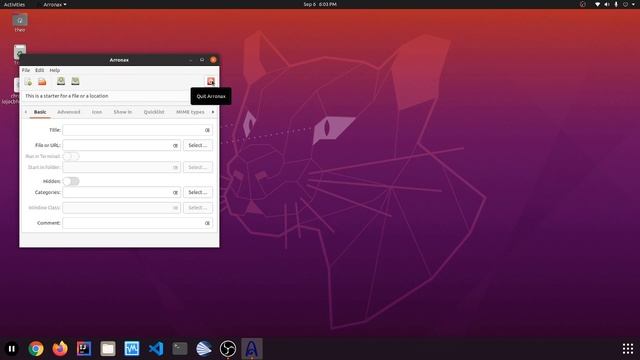The height and width of the screenshot is (360, 640).
Task: Switch to the Show in tab
Action: click(x=122, y=112)
